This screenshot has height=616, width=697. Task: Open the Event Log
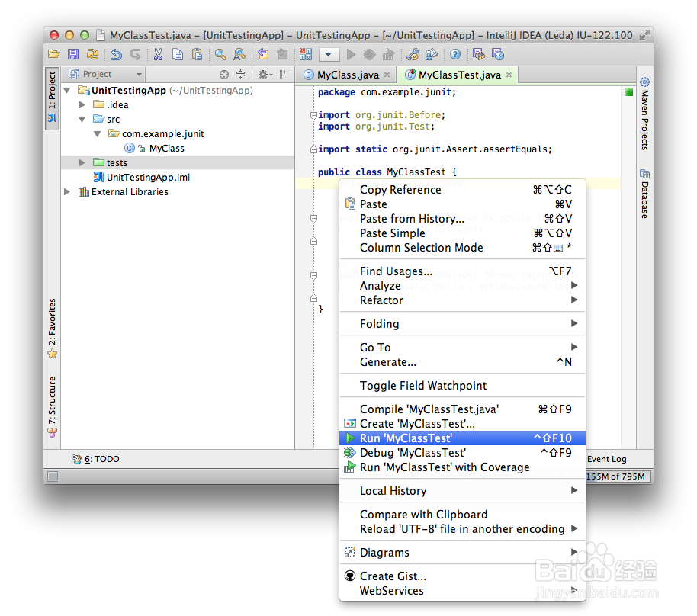coord(606,459)
